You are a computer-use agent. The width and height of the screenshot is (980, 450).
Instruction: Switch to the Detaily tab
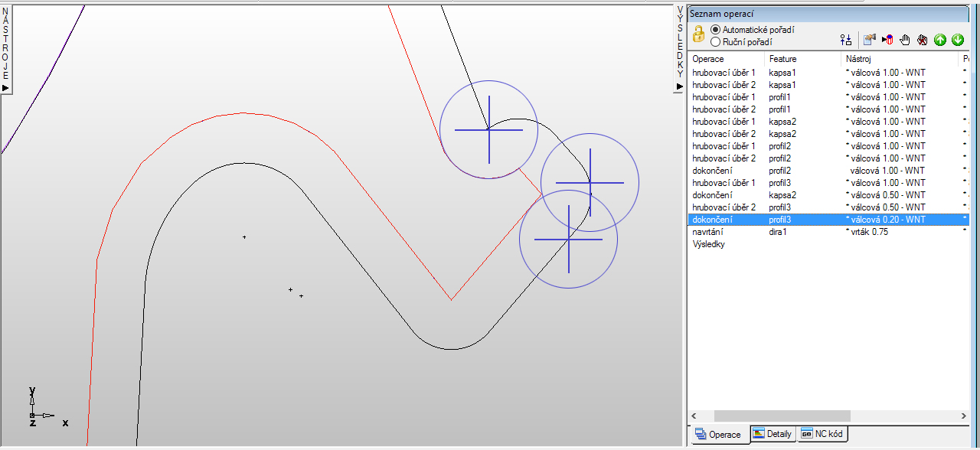click(x=772, y=434)
